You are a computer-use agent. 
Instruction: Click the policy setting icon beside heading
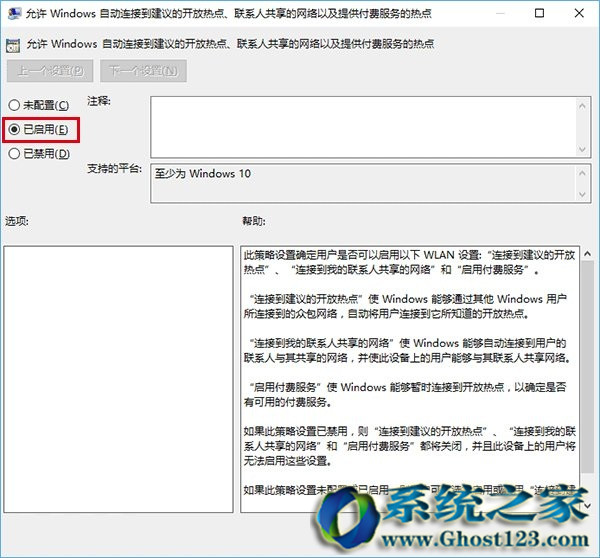[13, 46]
